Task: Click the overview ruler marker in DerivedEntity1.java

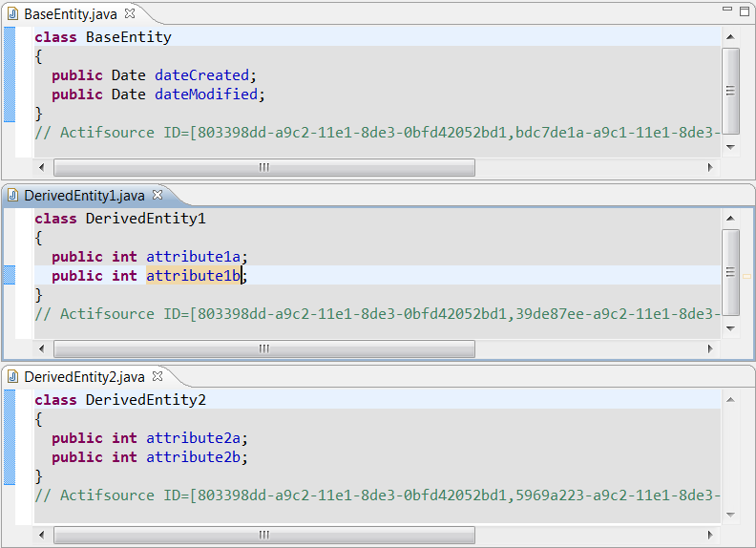Action: coord(746,275)
